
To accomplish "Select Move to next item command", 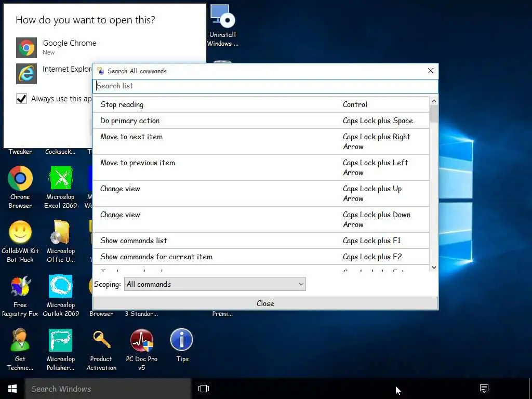I will [261, 141].
